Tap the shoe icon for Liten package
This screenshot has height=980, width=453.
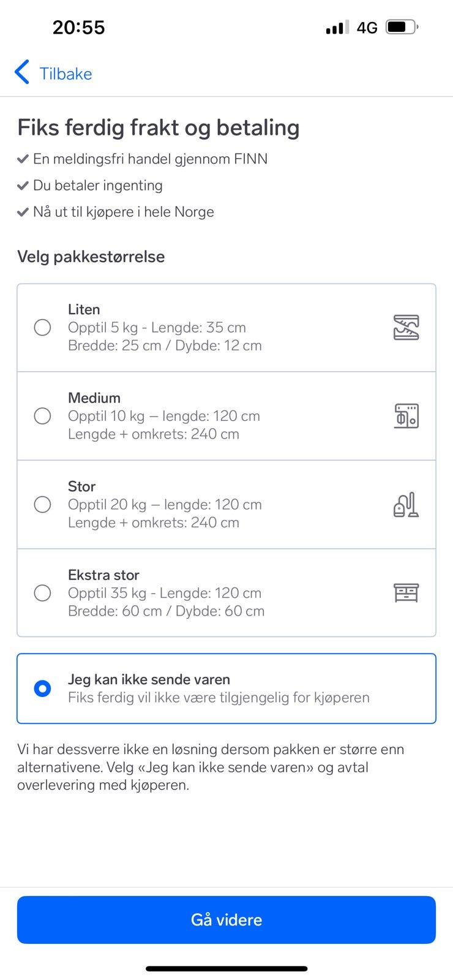point(406,327)
